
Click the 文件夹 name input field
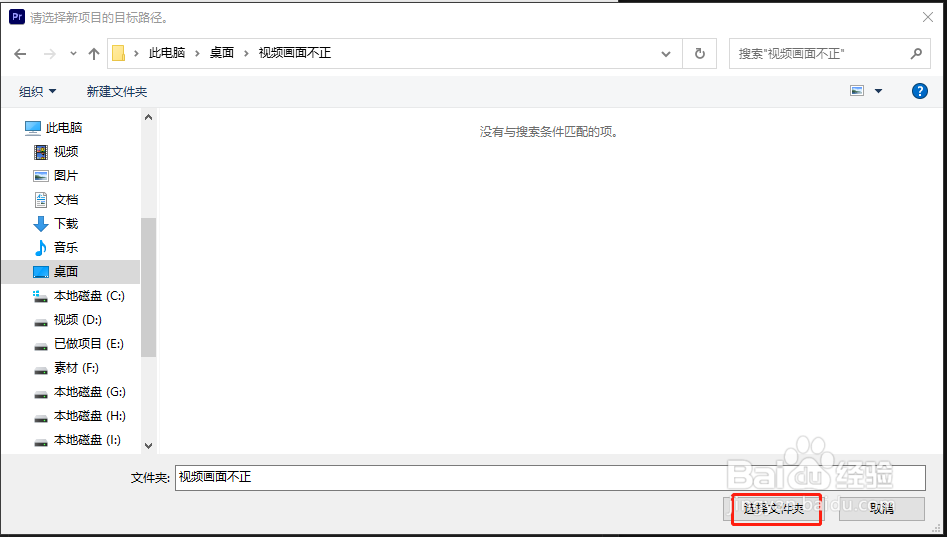coord(550,477)
